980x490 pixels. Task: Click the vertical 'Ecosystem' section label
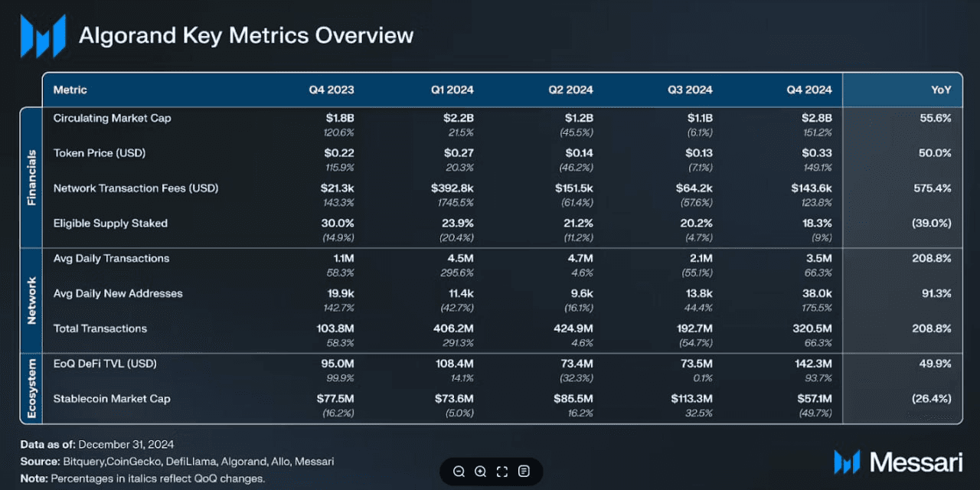32,388
